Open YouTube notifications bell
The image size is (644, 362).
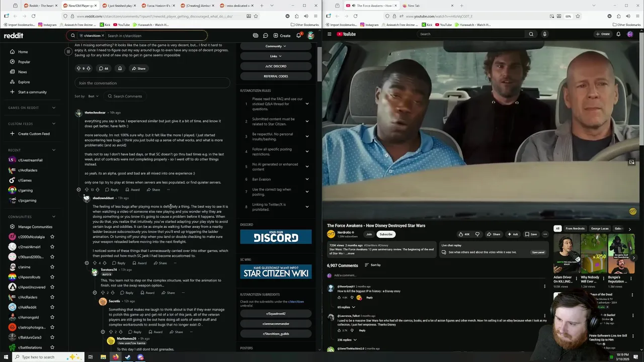pyautogui.click(x=618, y=34)
